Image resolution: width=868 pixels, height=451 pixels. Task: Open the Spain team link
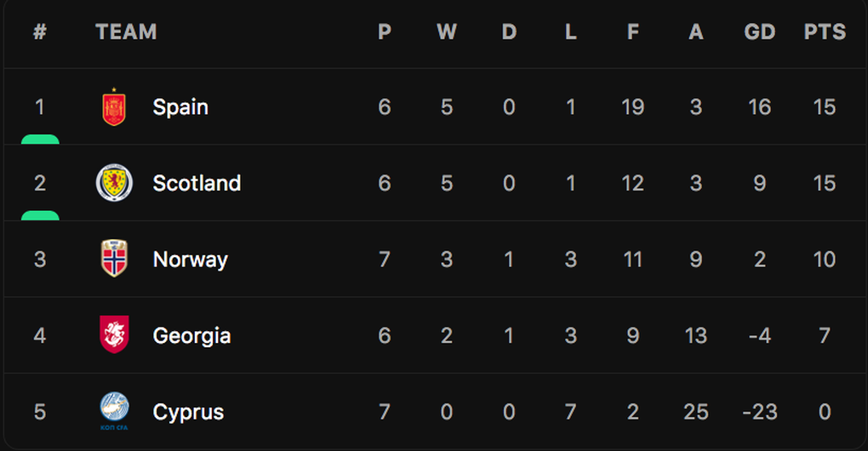pyautogui.click(x=180, y=107)
